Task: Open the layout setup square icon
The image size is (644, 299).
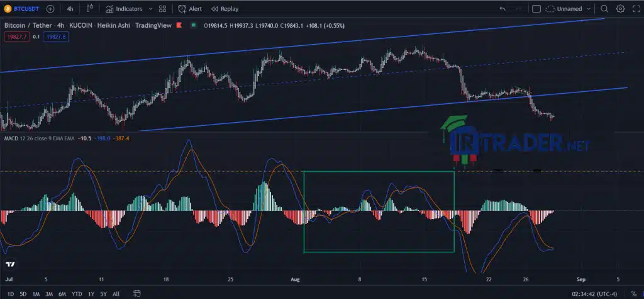Action: pyautogui.click(x=536, y=9)
